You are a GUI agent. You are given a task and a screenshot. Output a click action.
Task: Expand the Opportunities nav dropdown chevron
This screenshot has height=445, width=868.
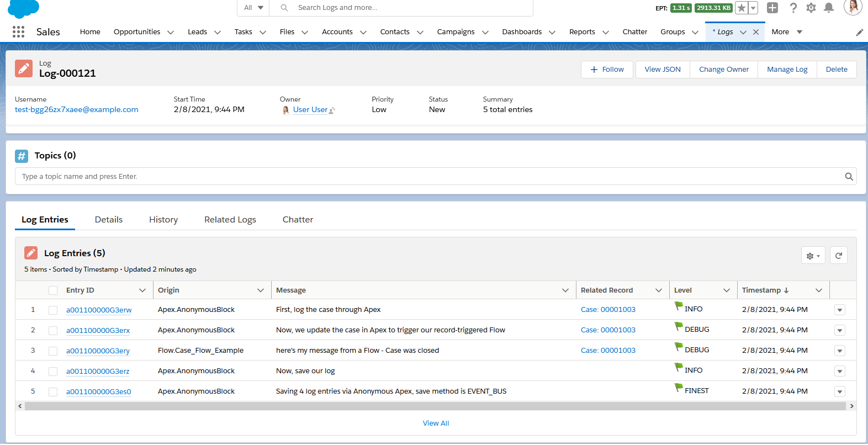click(x=171, y=33)
